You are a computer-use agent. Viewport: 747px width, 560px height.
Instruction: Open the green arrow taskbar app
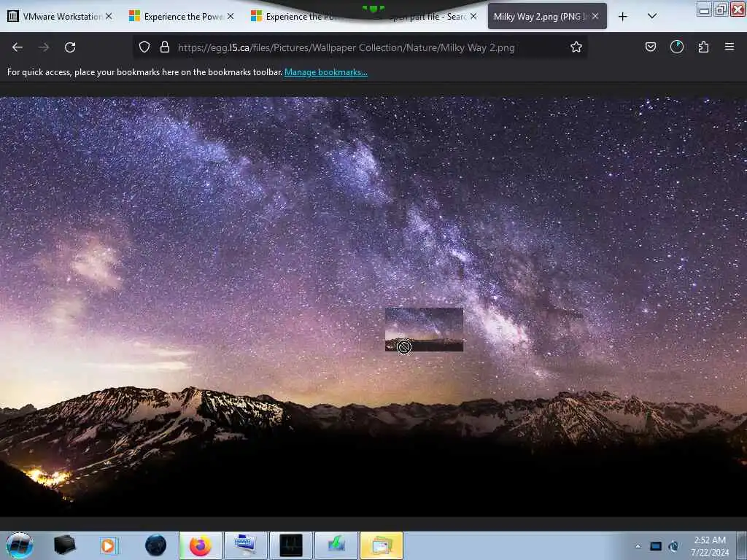point(336,545)
